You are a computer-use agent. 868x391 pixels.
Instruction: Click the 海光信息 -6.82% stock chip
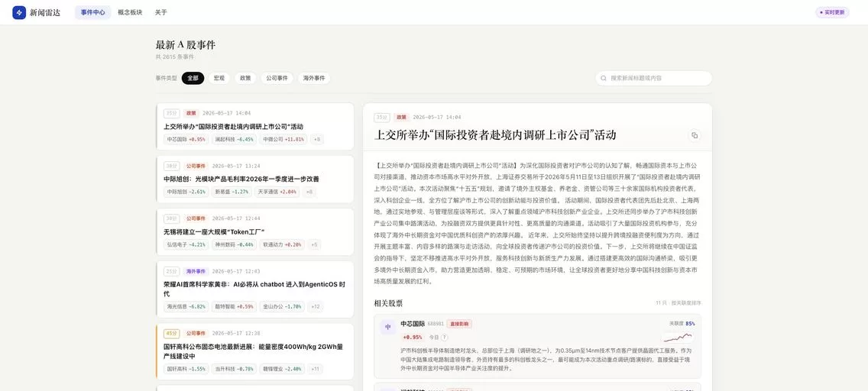(186, 306)
